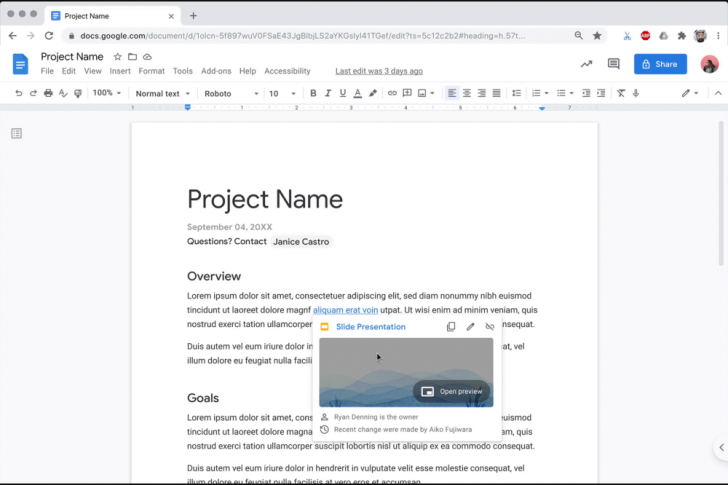Screen dimensions: 728x485
Task: Open the bulleted list dropdown
Action: (565, 93)
